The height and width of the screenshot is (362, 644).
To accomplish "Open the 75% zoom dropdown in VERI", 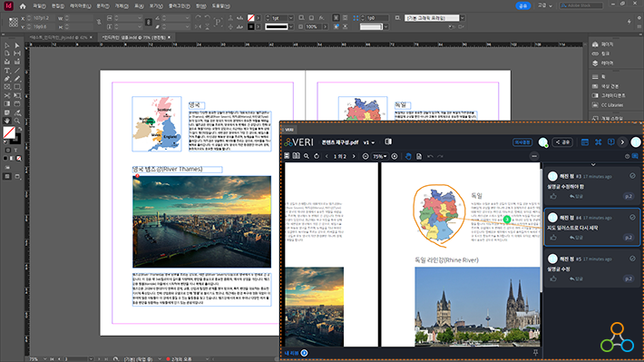I will click(379, 156).
